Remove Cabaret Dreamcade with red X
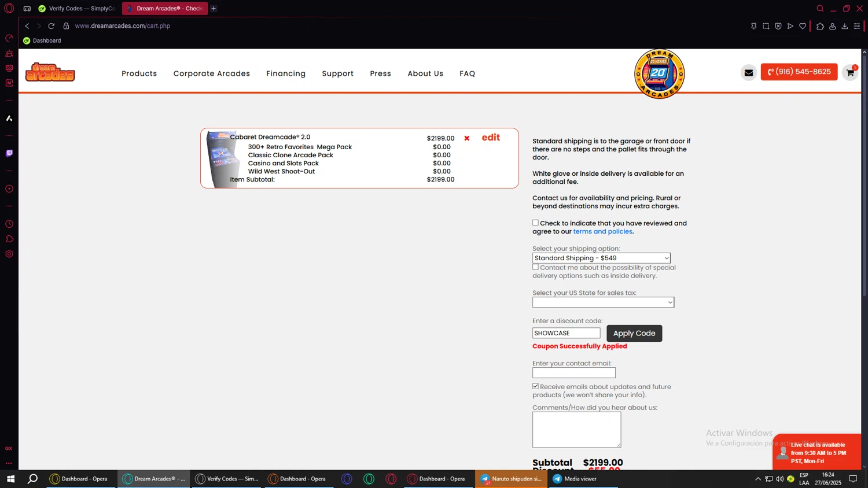The image size is (868, 488). [x=466, y=138]
